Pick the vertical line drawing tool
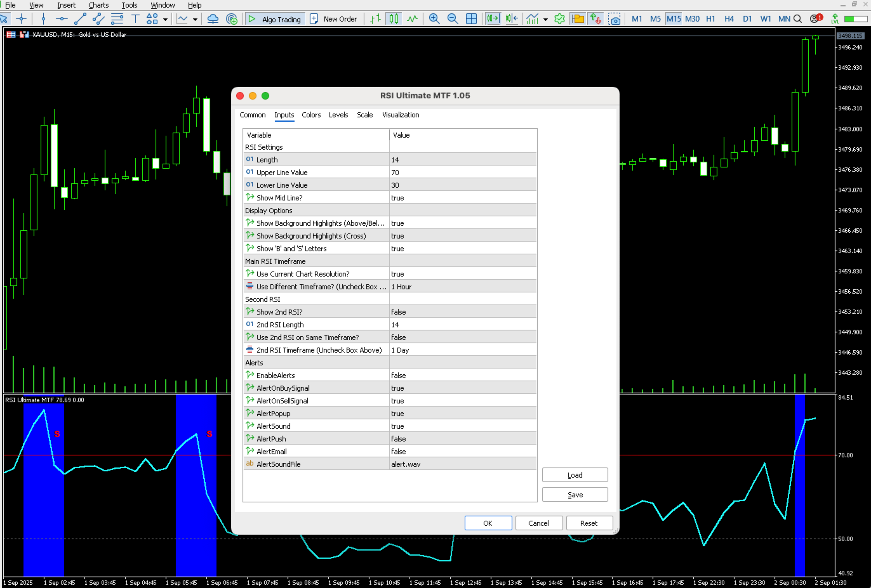The width and height of the screenshot is (871, 588). tap(43, 19)
